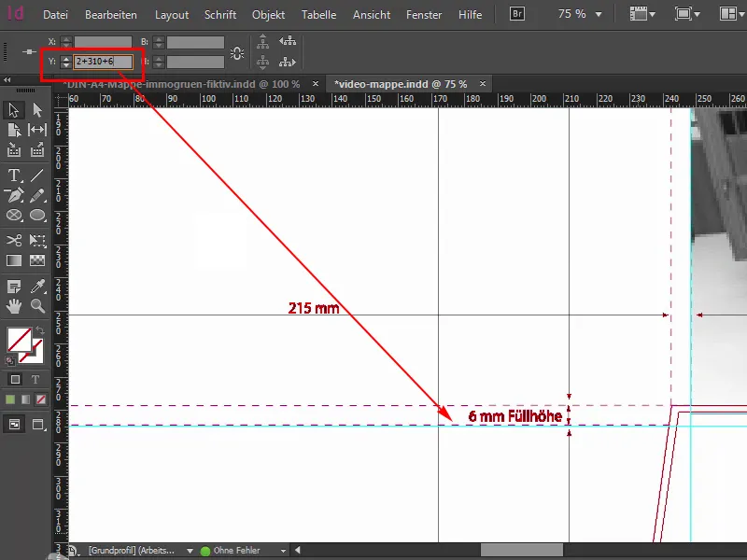Pick the Scissors tool
Viewport: 747px width, 560px height.
pos(13,241)
